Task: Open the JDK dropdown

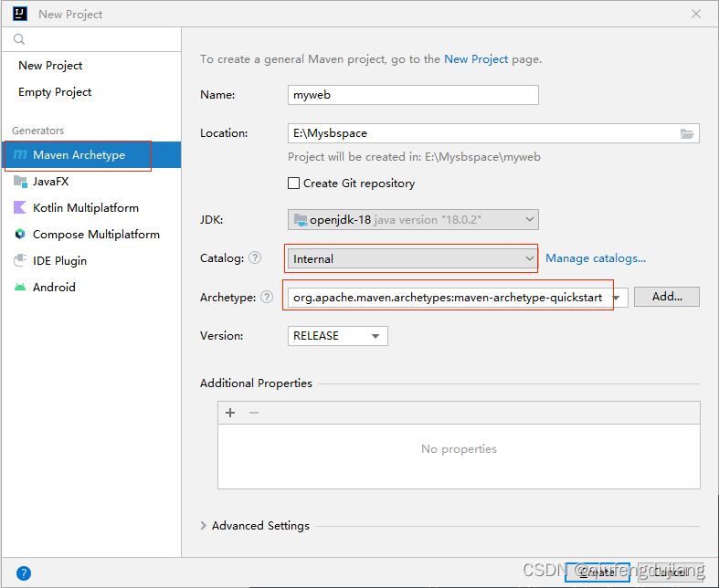Action: coord(413,219)
